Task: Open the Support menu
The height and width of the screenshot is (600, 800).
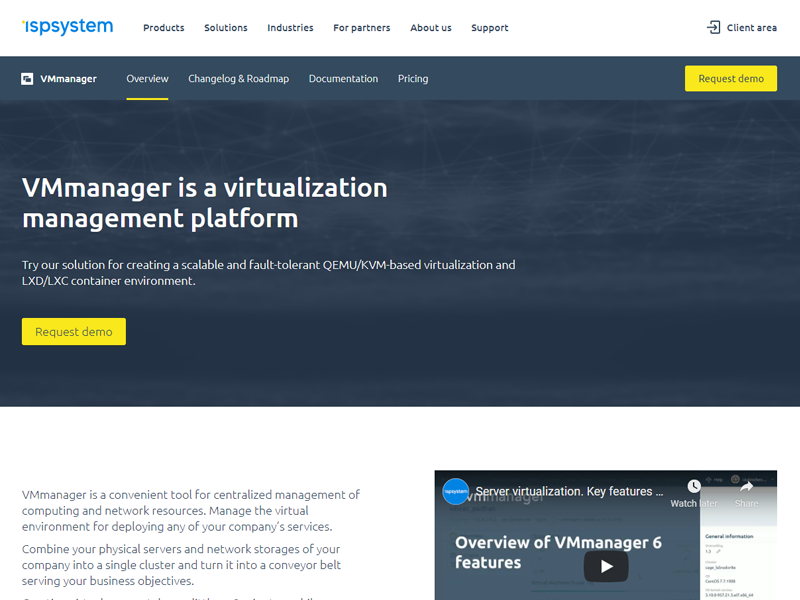Action: point(490,28)
